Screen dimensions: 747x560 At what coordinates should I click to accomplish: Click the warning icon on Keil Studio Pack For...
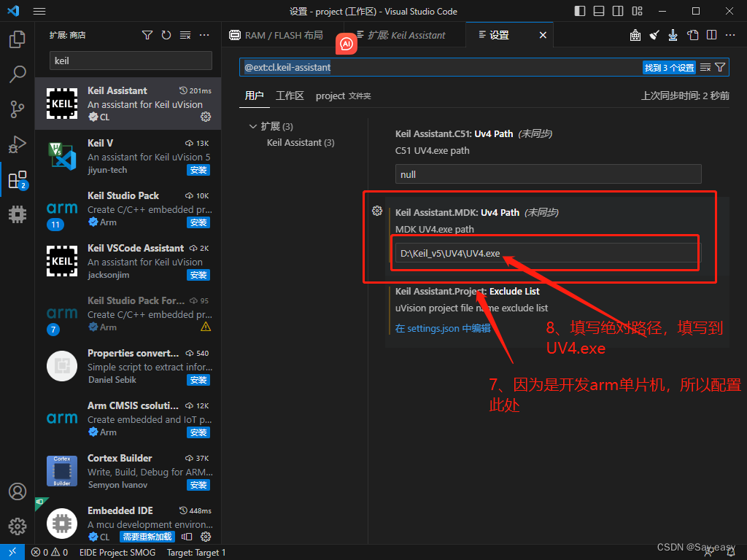(x=206, y=327)
